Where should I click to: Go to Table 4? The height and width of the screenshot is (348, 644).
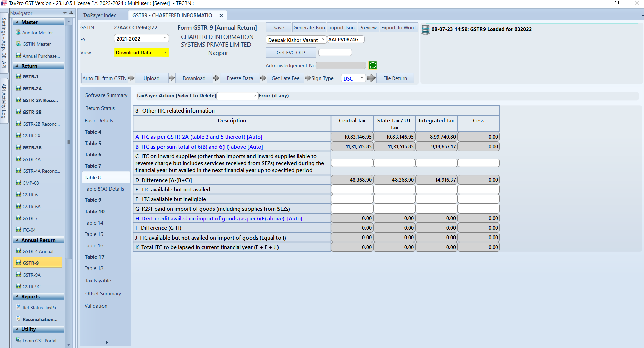click(93, 132)
